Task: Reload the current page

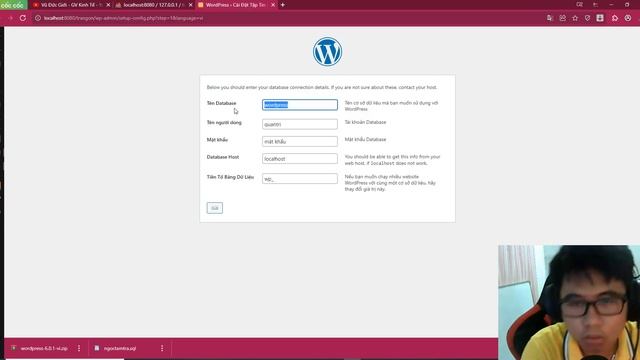Action: (23, 18)
